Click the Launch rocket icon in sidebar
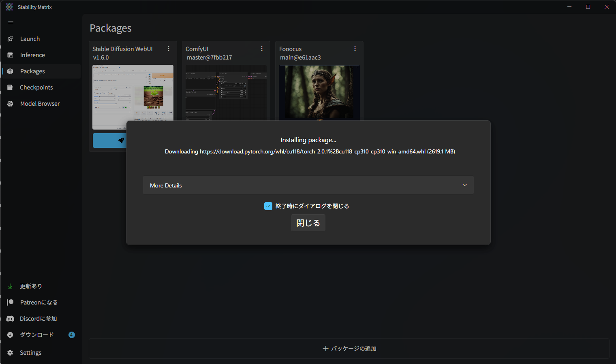The width and height of the screenshot is (616, 364). 11,39
